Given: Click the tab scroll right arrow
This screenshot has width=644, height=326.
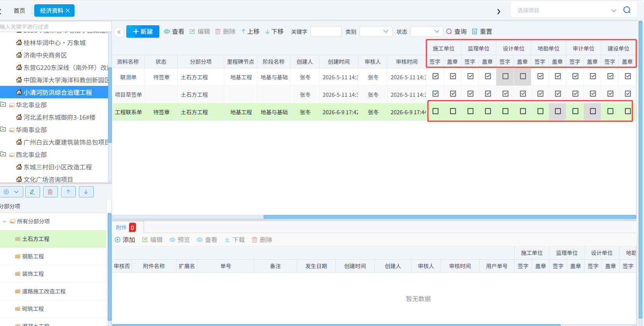Looking at the screenshot, I should tap(499, 12).
